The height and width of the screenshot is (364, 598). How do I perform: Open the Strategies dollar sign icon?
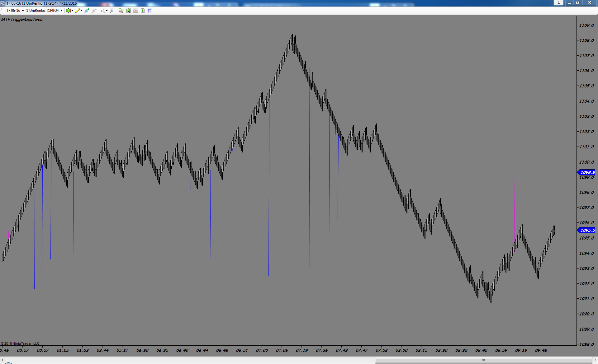pos(143,11)
